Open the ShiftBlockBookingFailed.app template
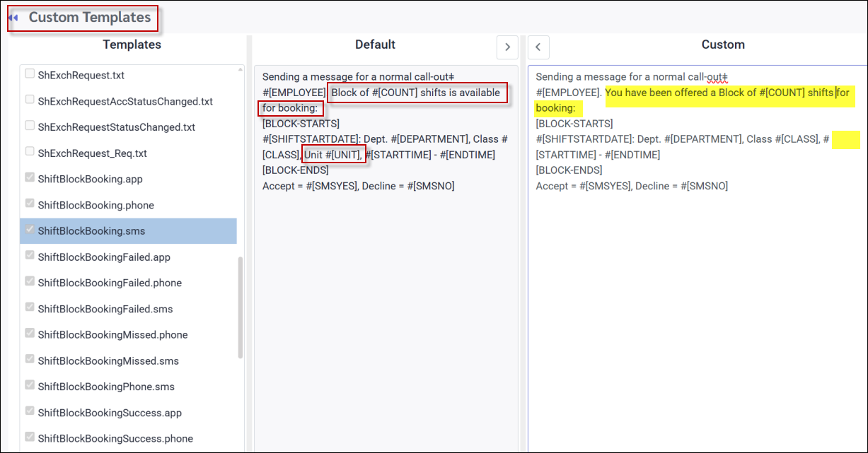This screenshot has height=453, width=868. (104, 257)
